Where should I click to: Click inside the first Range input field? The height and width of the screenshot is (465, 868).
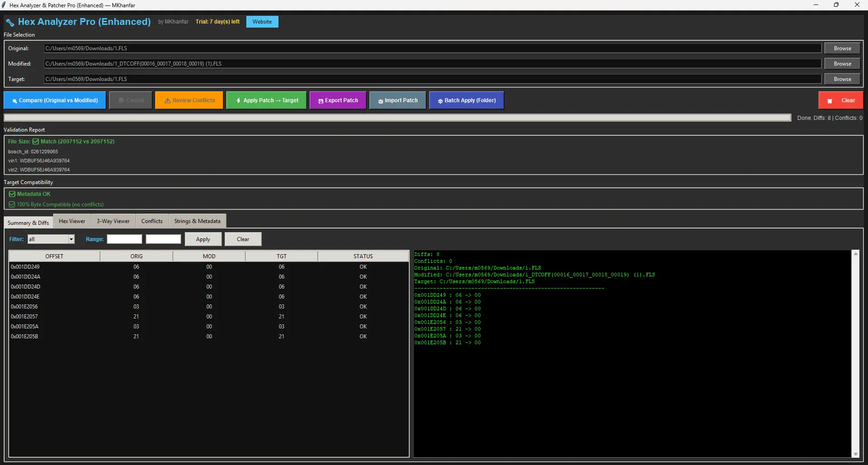tap(124, 239)
